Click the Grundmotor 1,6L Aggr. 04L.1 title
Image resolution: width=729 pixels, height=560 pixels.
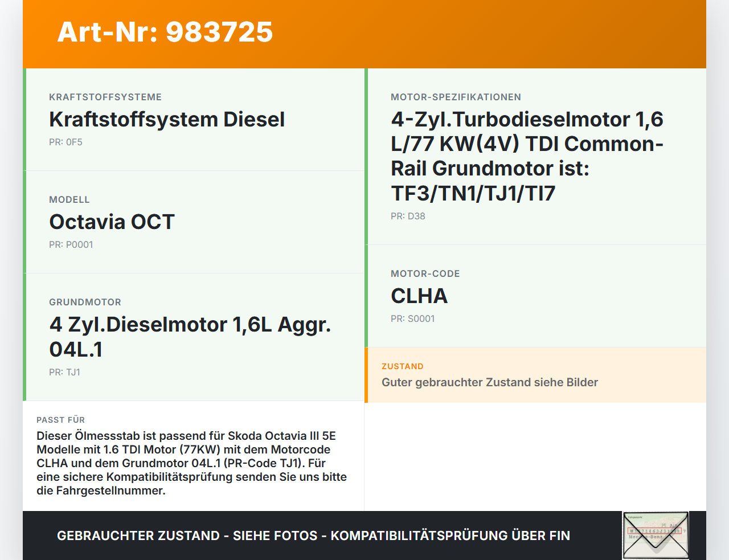point(190,337)
